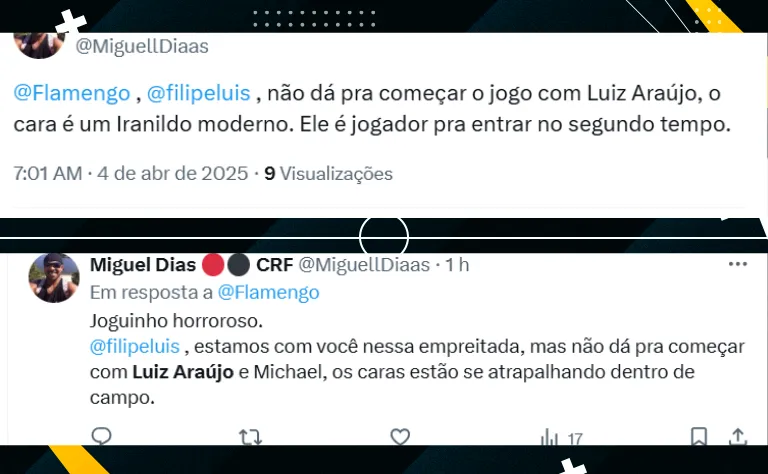Open the view analytics bar chart icon
The image size is (768, 474).
[549, 437]
